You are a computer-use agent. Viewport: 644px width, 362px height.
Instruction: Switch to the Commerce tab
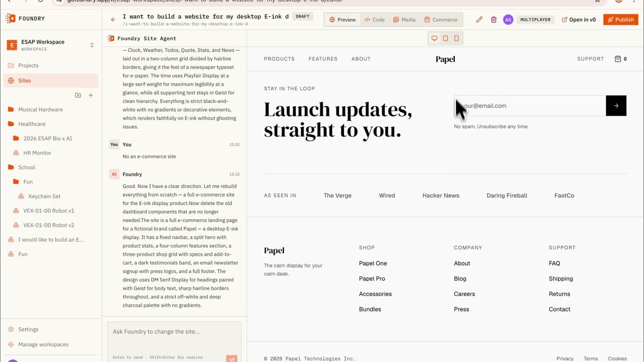point(441,19)
